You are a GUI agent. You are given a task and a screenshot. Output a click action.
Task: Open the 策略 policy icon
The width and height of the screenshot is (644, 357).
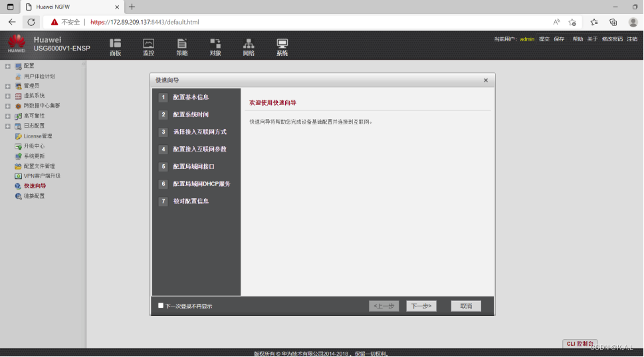(182, 47)
